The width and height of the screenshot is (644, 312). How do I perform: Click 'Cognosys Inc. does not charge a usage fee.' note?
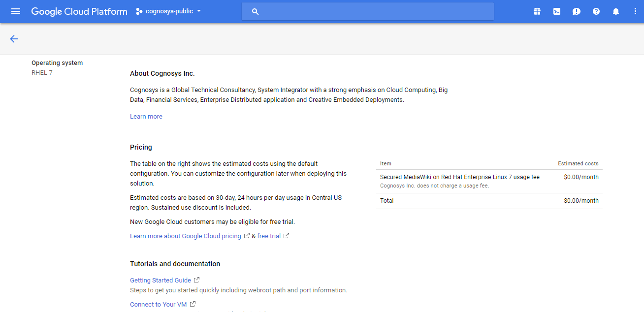[435, 186]
